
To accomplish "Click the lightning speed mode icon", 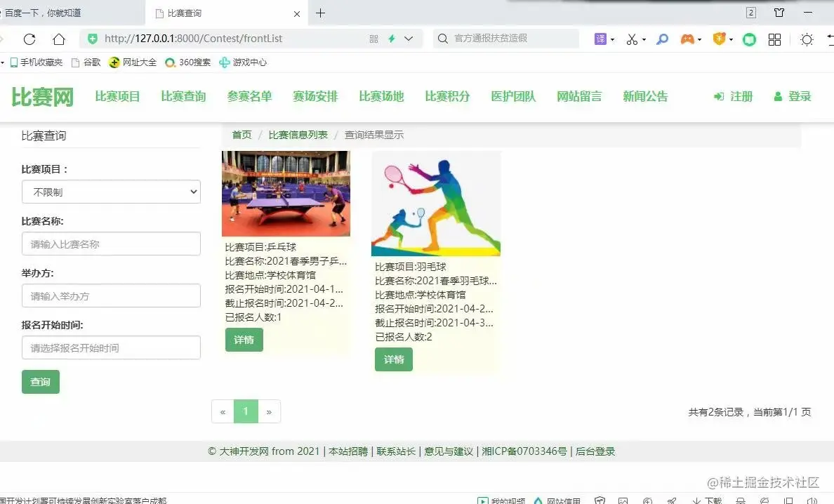I will coord(392,39).
